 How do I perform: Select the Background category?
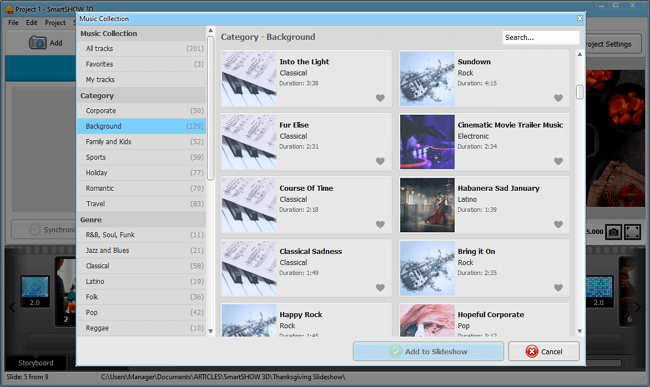pyautogui.click(x=141, y=126)
